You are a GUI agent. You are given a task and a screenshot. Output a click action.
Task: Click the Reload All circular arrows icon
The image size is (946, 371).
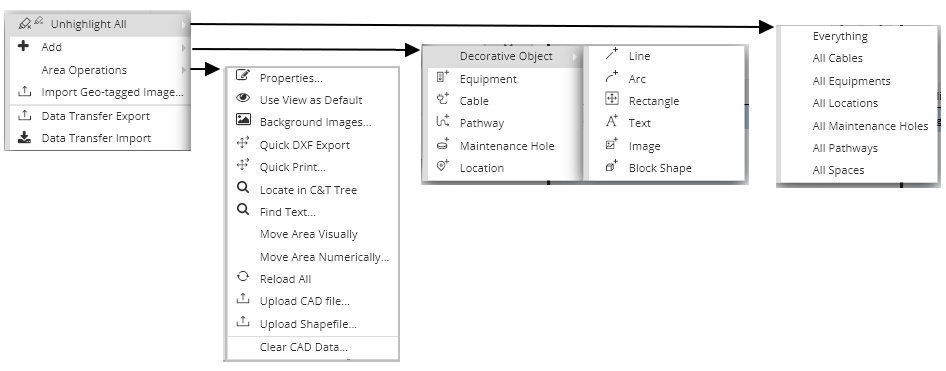(x=243, y=277)
